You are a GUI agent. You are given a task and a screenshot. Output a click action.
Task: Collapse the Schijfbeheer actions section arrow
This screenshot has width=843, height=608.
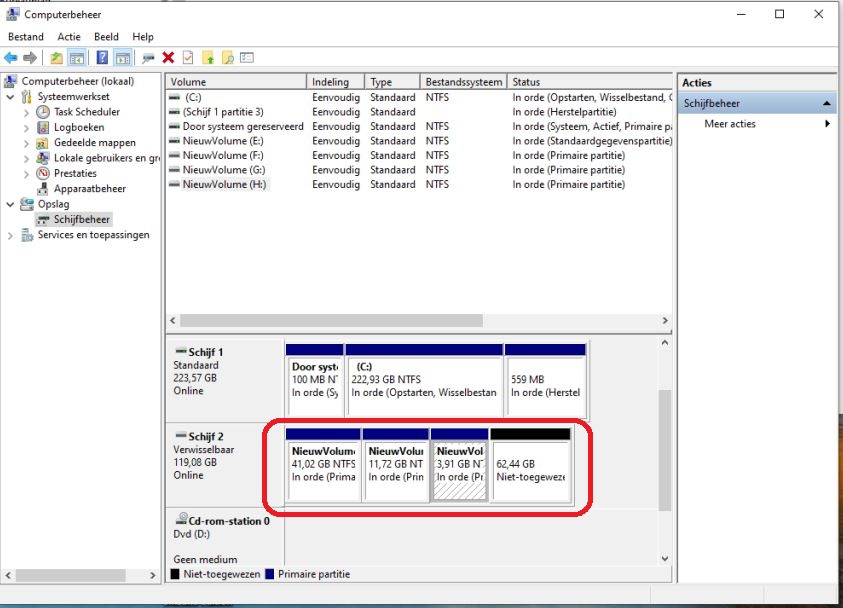(827, 104)
